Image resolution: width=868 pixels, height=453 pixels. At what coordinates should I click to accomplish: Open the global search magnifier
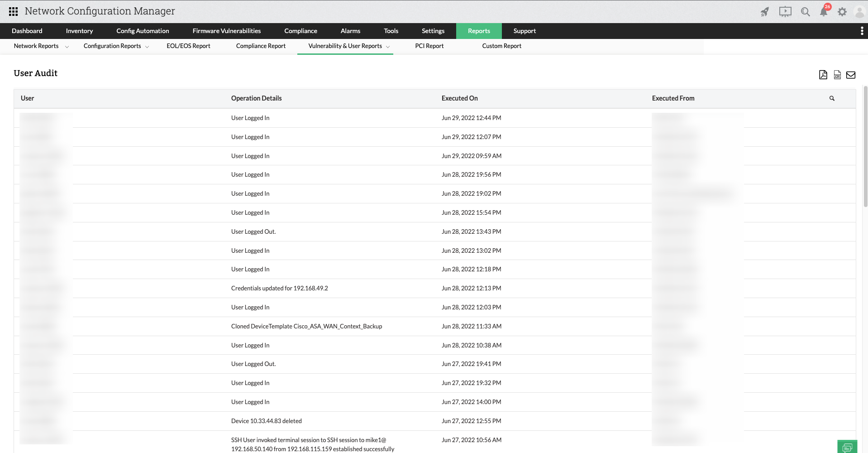point(806,12)
